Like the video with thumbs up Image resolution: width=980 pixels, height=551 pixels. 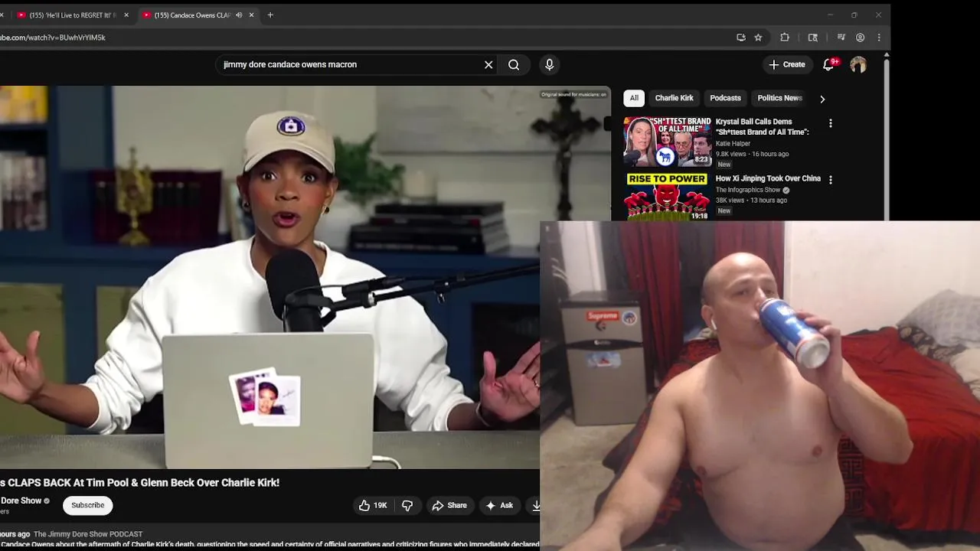[x=373, y=505]
